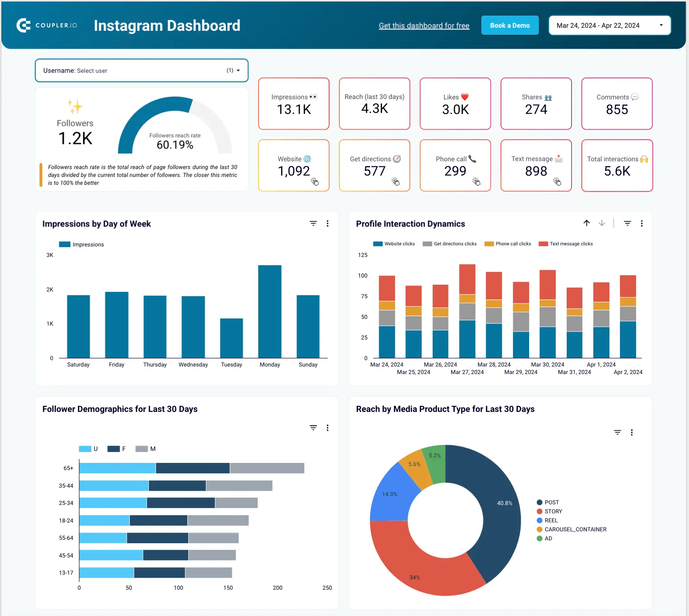Toggle Website clicks legend entry
689x616 pixels.
[x=394, y=244]
